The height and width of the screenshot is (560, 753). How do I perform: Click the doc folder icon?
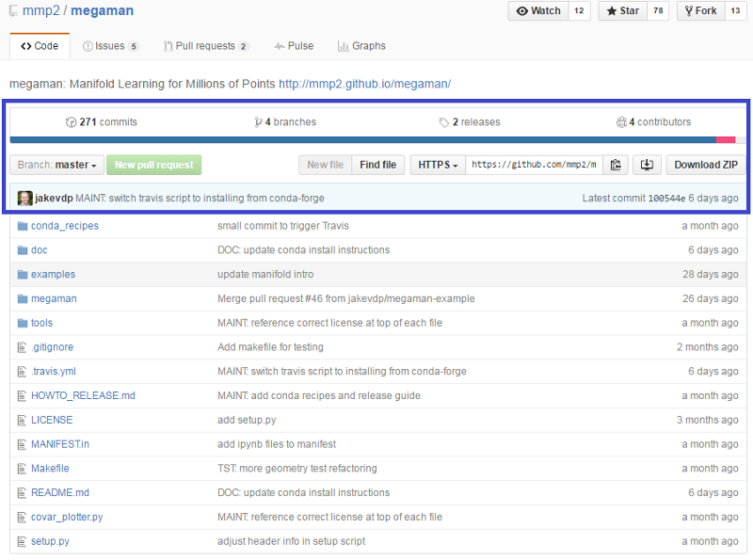coord(23,249)
